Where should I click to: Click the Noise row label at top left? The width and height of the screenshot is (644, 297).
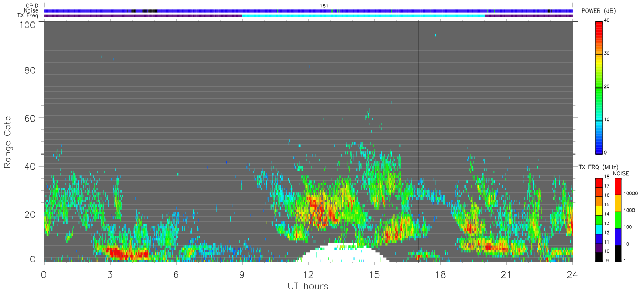coord(31,10)
